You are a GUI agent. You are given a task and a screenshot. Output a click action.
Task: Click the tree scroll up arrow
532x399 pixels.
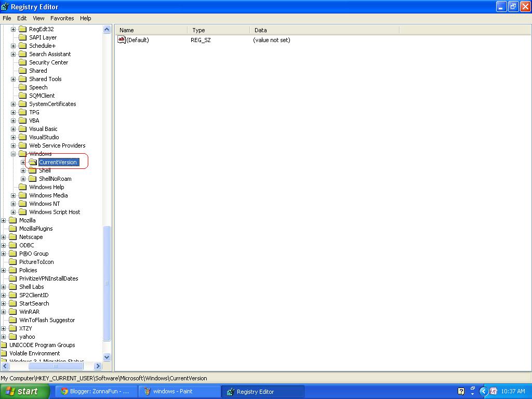point(107,30)
